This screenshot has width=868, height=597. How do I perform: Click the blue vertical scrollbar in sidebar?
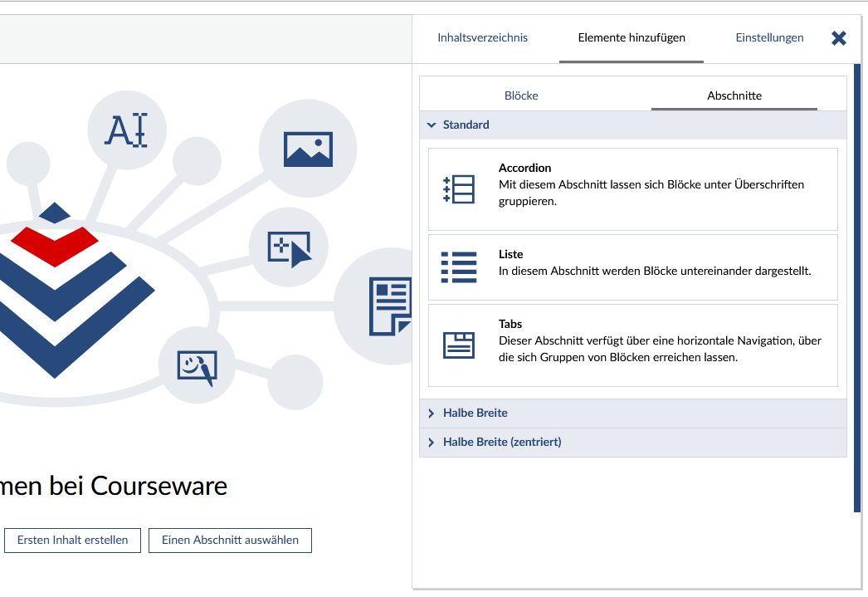[x=857, y=291]
